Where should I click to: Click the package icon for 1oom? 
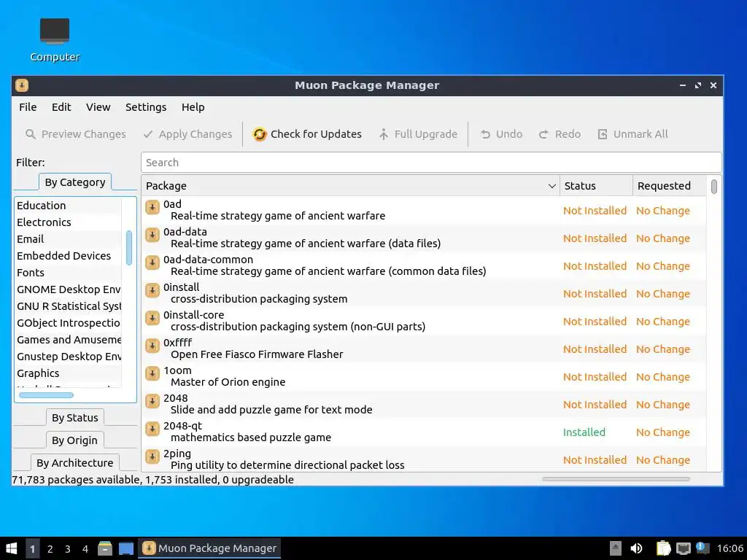click(152, 373)
